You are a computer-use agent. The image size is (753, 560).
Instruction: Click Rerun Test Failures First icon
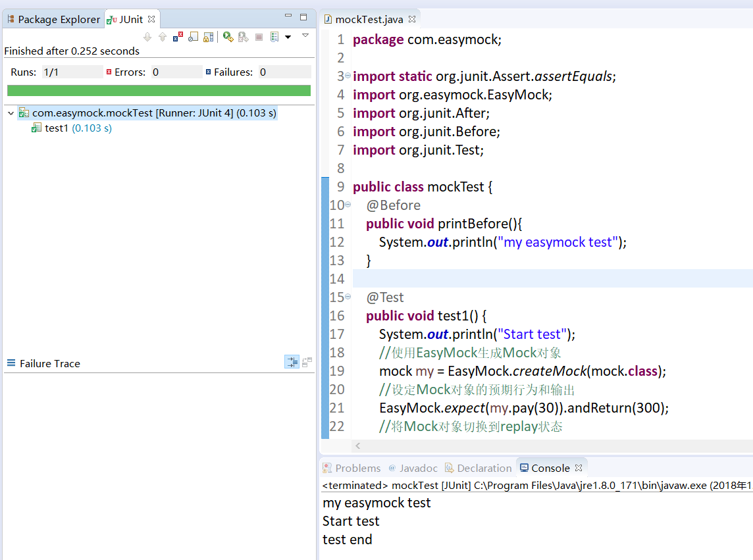244,37
